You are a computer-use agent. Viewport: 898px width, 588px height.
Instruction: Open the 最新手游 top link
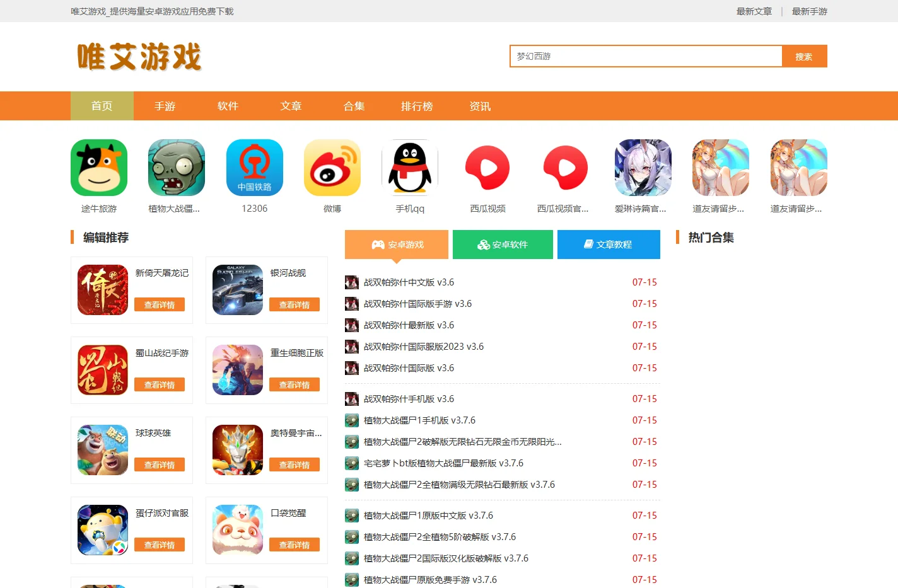(x=810, y=11)
